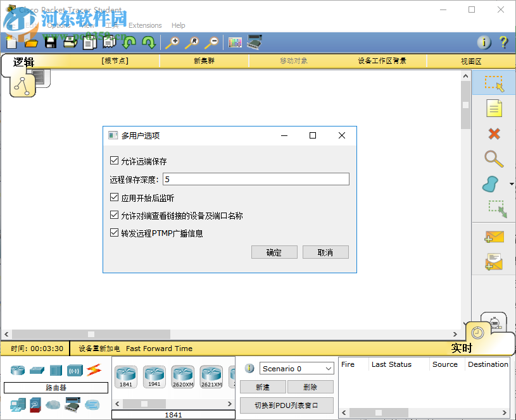Choose the inspect magnifier tool
The image size is (516, 420).
click(493, 159)
